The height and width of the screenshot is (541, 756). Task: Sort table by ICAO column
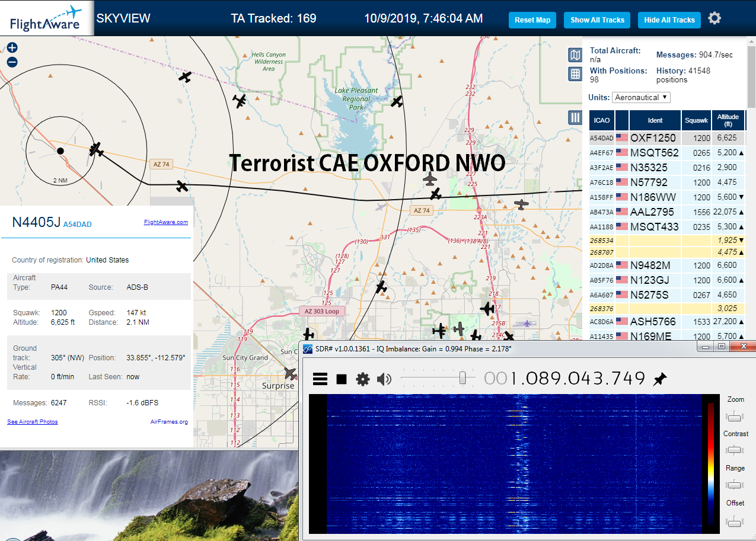click(x=602, y=120)
